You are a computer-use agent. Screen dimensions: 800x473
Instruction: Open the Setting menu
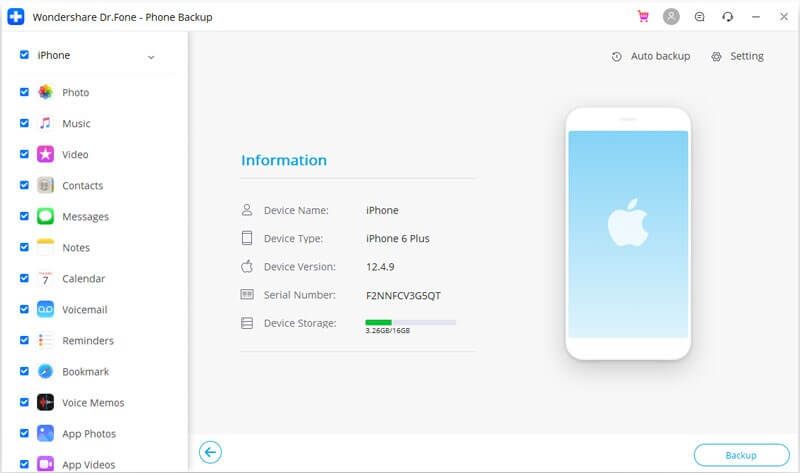(737, 56)
